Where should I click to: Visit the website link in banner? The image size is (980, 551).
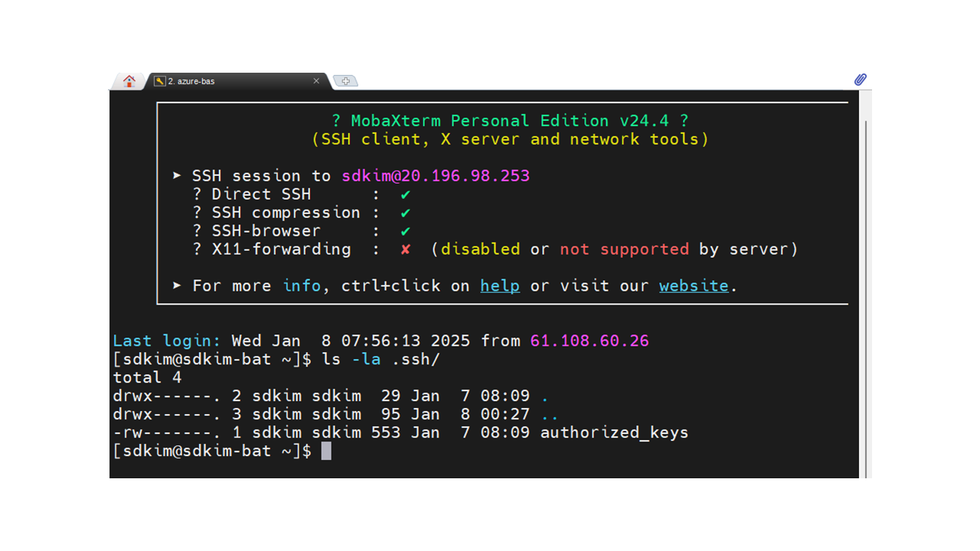click(694, 285)
